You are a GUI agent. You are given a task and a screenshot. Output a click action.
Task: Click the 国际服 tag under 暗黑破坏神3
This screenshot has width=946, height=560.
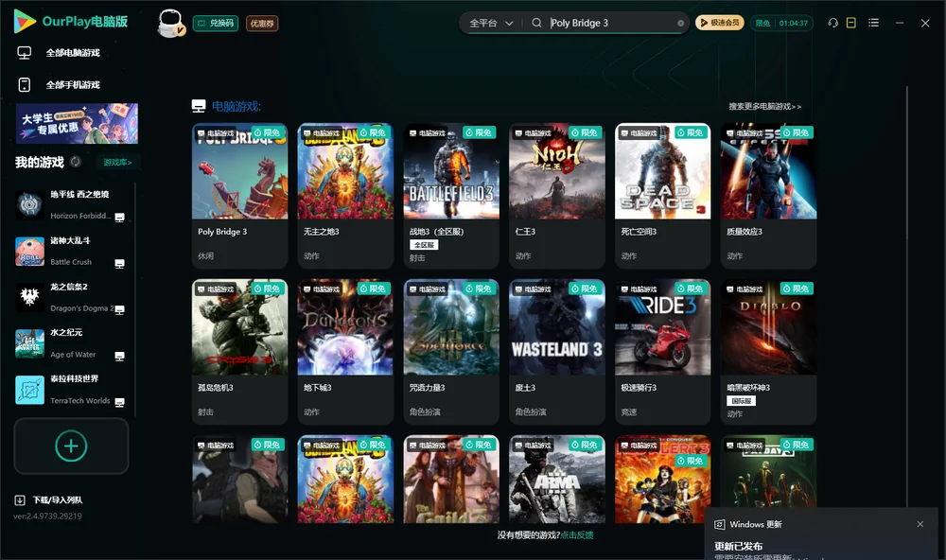[x=742, y=401]
